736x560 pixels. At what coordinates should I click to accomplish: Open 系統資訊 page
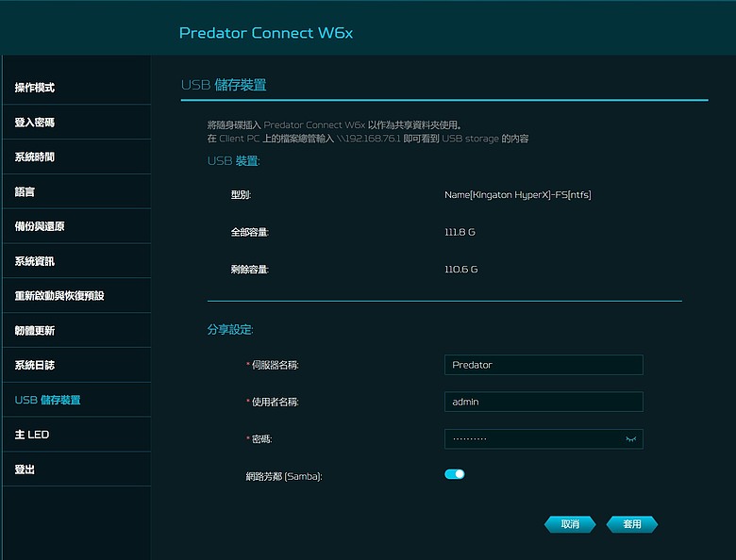[x=77, y=261]
